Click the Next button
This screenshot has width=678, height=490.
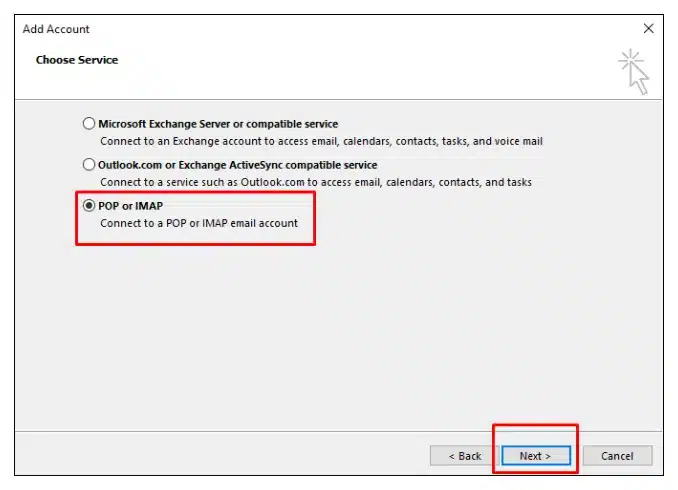point(536,456)
